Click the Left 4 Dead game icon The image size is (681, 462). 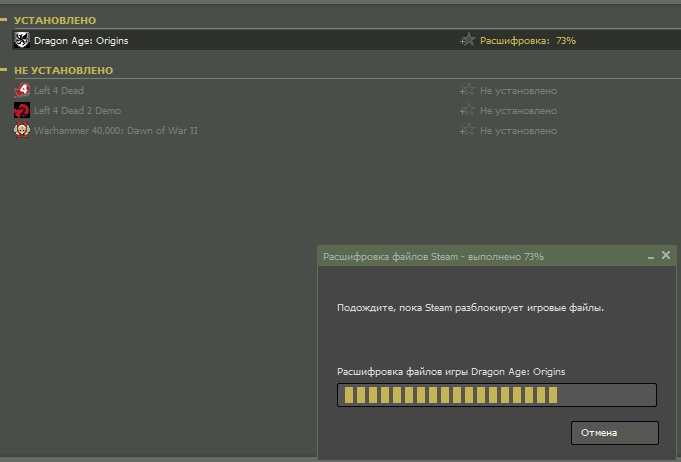(22, 90)
